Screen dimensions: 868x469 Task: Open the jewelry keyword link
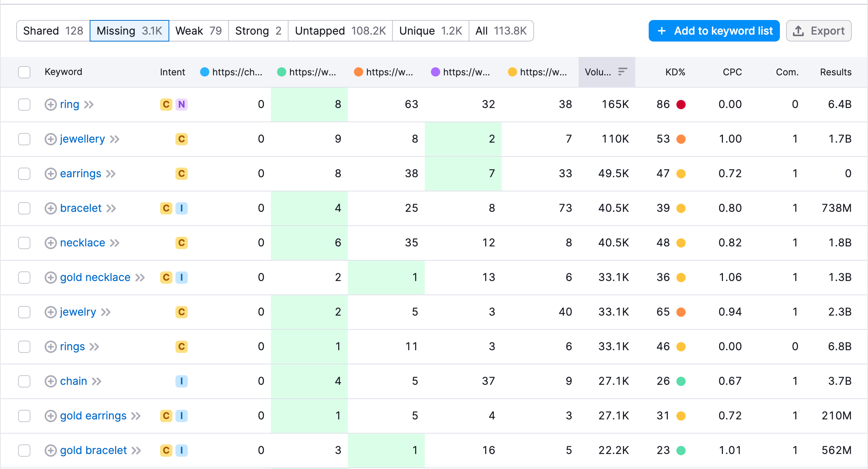[78, 312]
